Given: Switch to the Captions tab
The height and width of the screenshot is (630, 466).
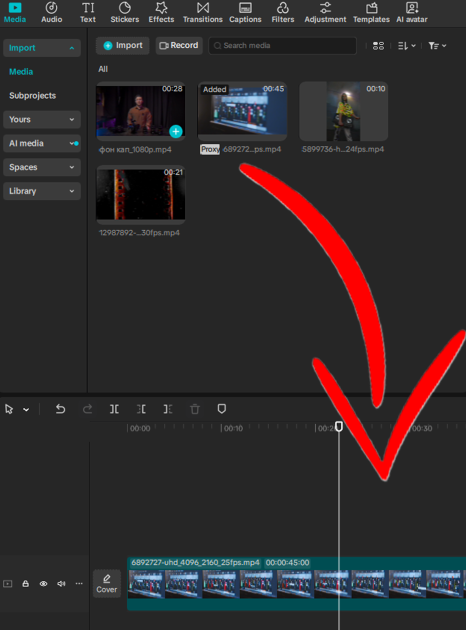Looking at the screenshot, I should [x=245, y=12].
